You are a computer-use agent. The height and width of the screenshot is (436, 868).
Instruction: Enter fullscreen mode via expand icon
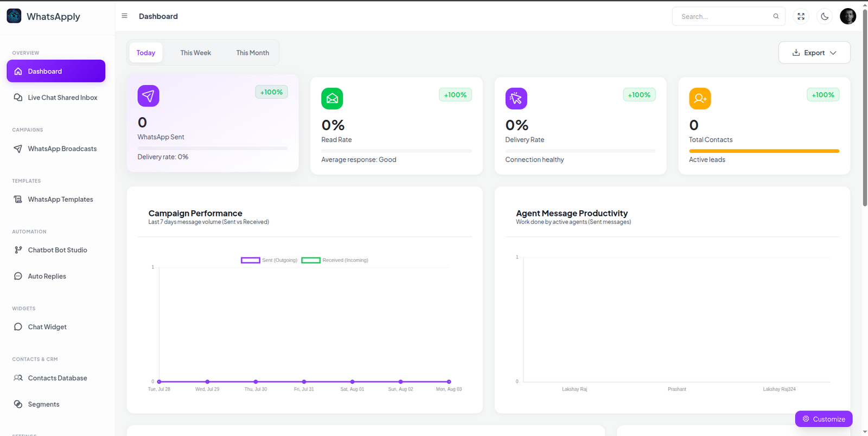[801, 16]
